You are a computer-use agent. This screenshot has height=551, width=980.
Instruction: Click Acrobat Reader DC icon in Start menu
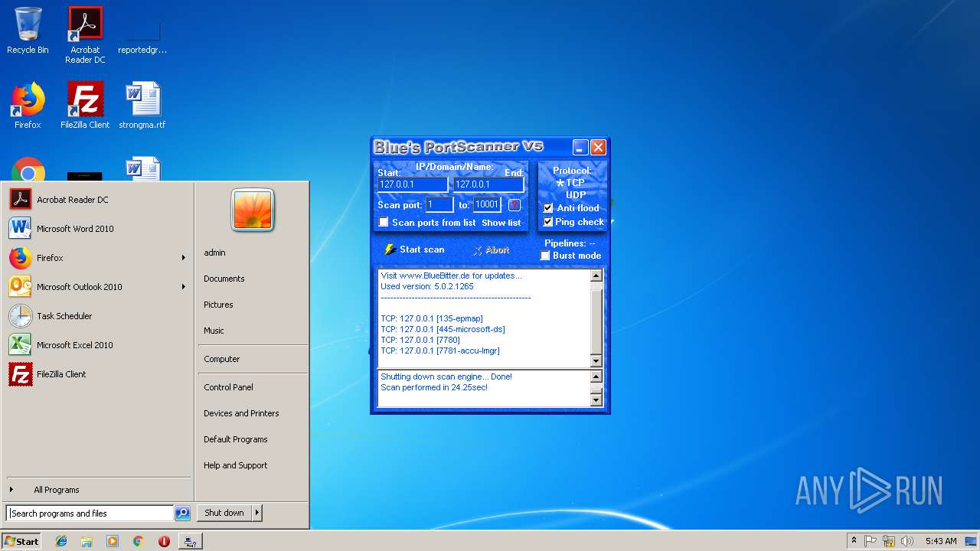21,200
